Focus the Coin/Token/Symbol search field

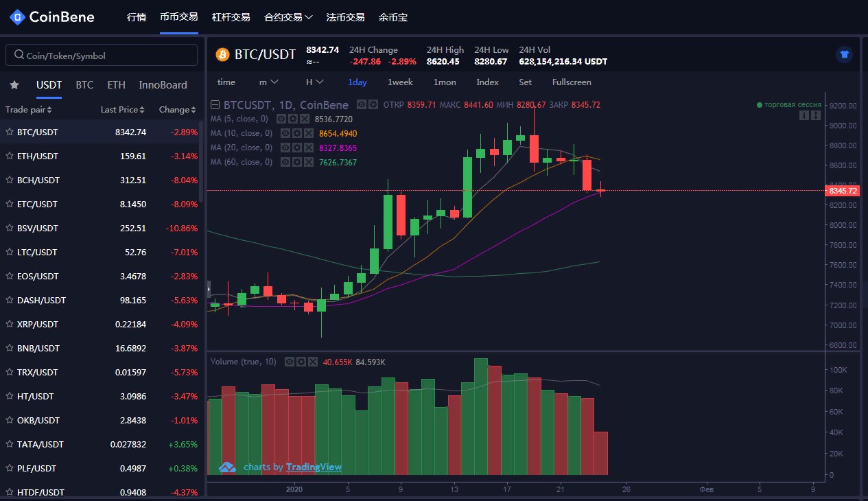[x=102, y=56]
